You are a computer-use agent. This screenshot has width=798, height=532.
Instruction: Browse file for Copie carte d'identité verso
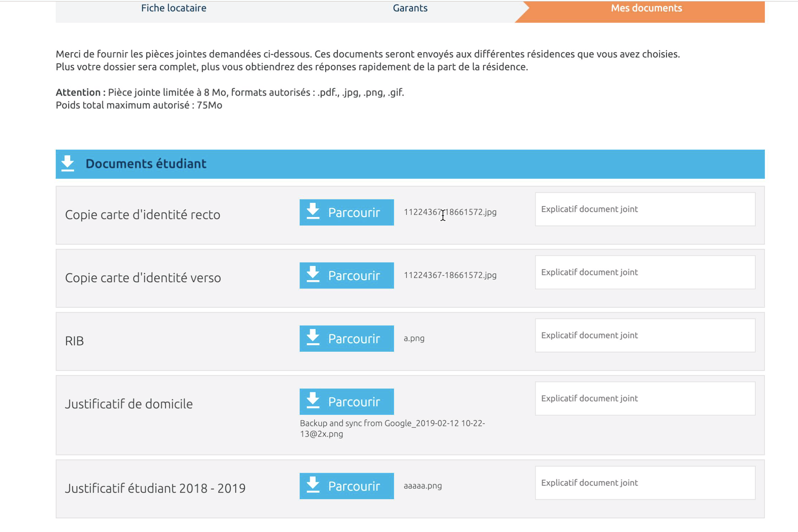pos(347,276)
